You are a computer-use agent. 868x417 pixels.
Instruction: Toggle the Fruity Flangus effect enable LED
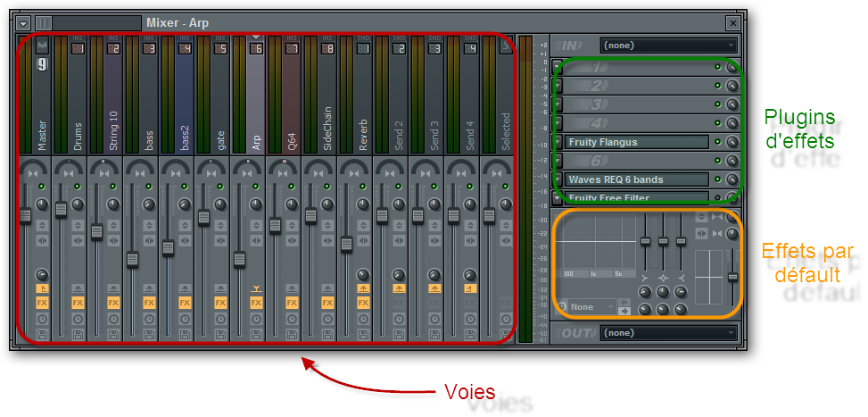tap(717, 142)
